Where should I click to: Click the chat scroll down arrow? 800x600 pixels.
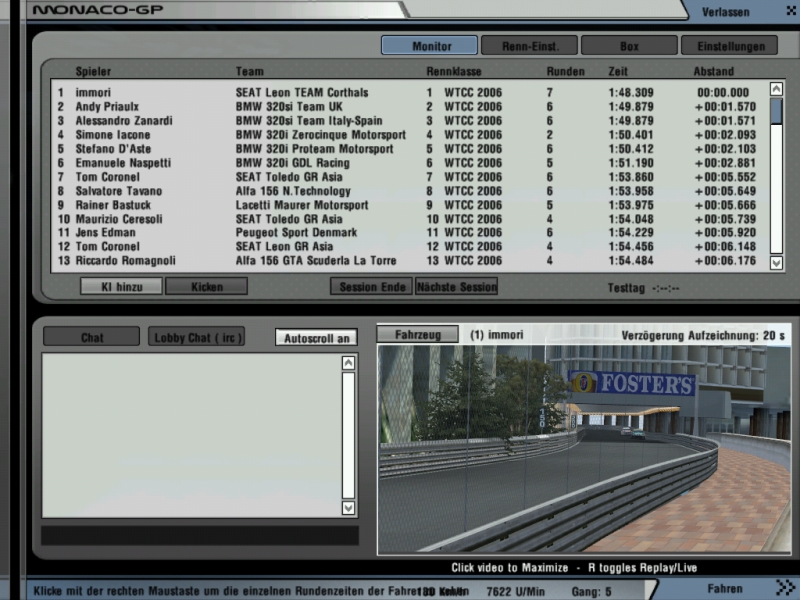[348, 508]
